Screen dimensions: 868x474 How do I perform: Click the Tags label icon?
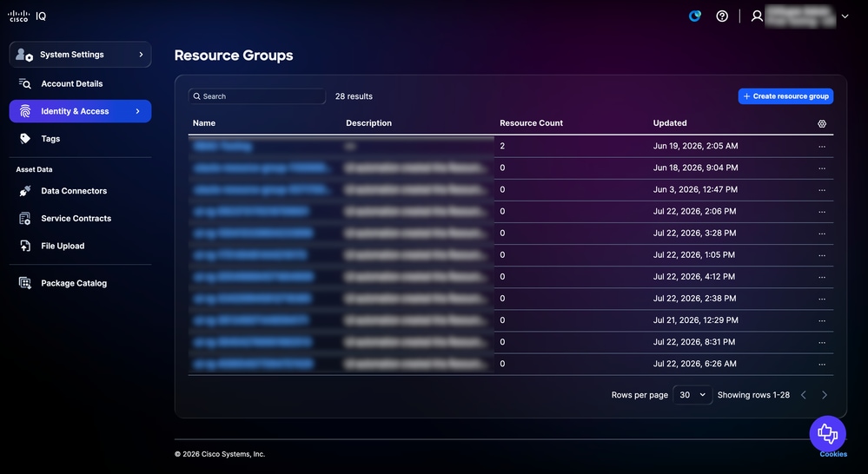pyautogui.click(x=25, y=139)
